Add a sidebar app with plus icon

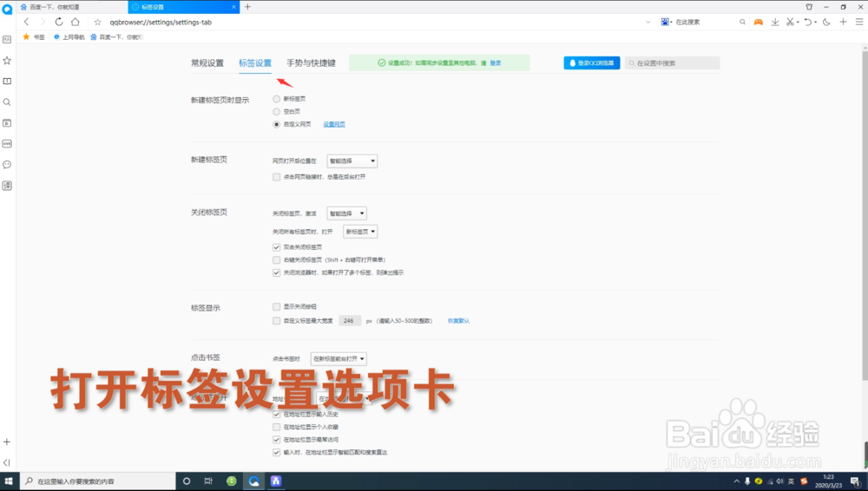7,442
